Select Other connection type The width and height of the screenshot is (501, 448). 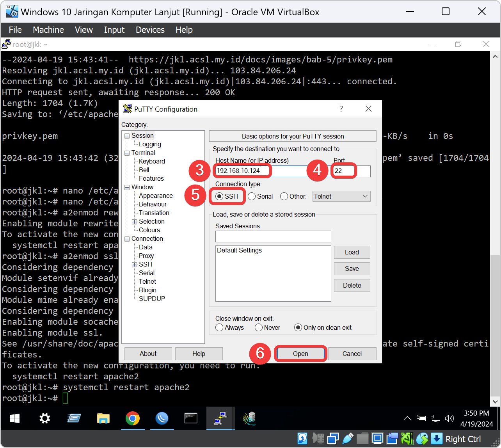coord(293,196)
